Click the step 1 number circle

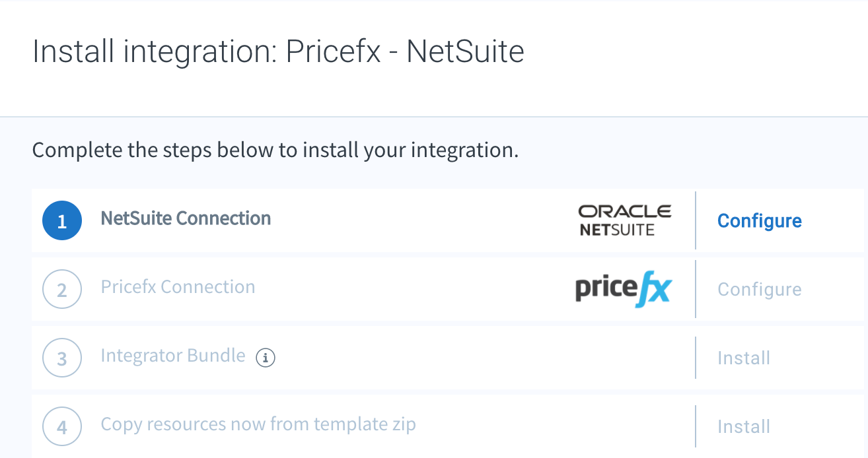62,220
